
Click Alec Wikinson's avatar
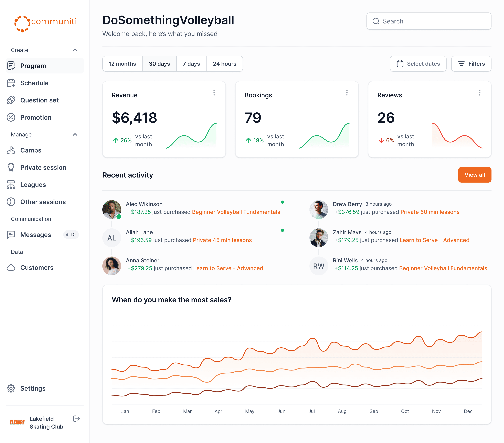[112, 209]
